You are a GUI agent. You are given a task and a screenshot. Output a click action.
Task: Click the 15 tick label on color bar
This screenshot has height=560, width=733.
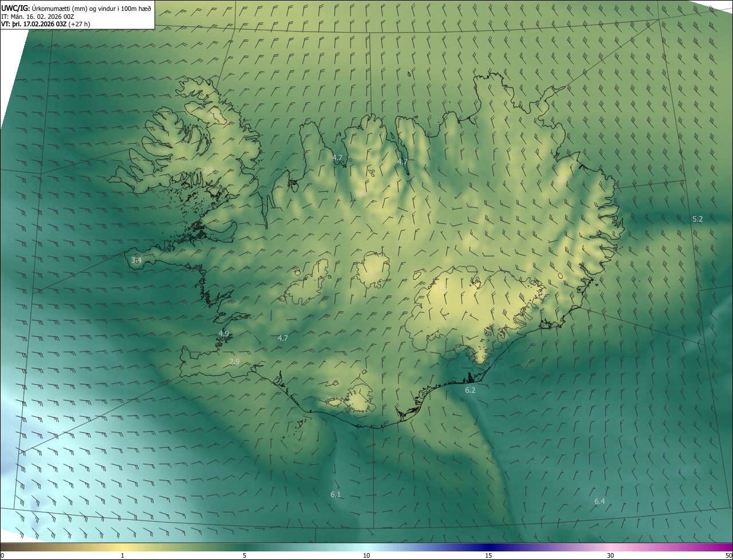click(x=488, y=555)
